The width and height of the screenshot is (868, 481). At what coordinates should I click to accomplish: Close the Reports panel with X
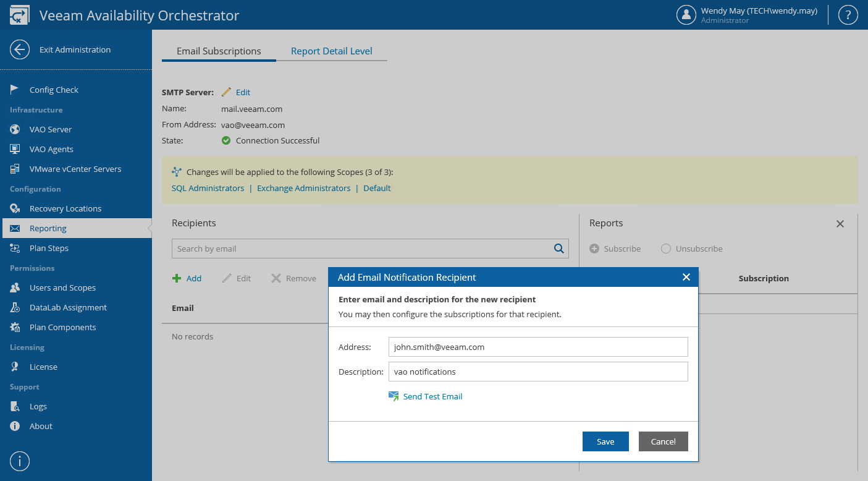click(x=840, y=224)
